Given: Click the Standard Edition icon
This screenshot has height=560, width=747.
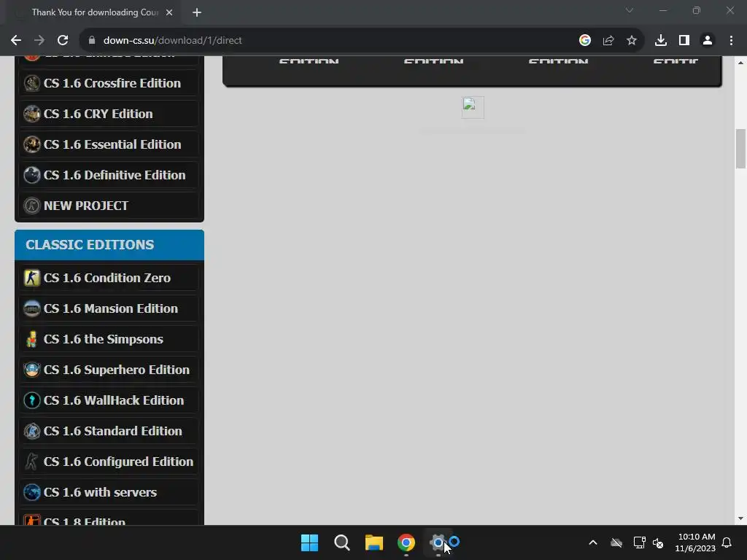Looking at the screenshot, I should 32,431.
